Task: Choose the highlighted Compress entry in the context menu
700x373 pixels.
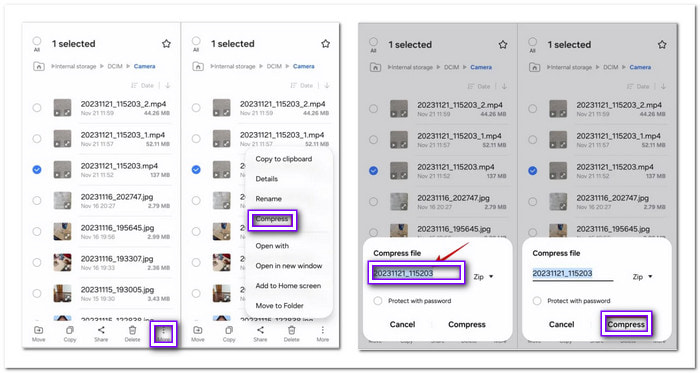Action: (x=272, y=220)
